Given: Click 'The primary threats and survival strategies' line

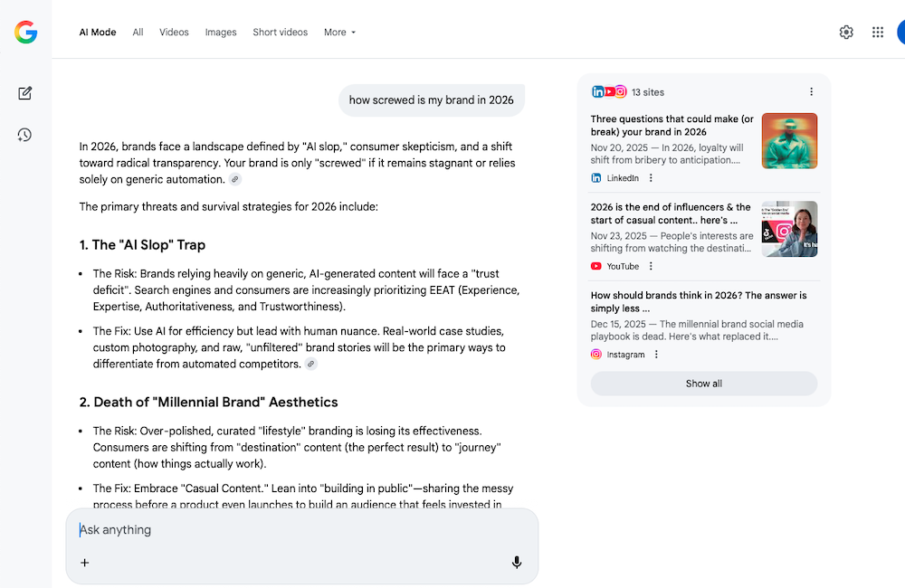Looking at the screenshot, I should tap(229, 207).
